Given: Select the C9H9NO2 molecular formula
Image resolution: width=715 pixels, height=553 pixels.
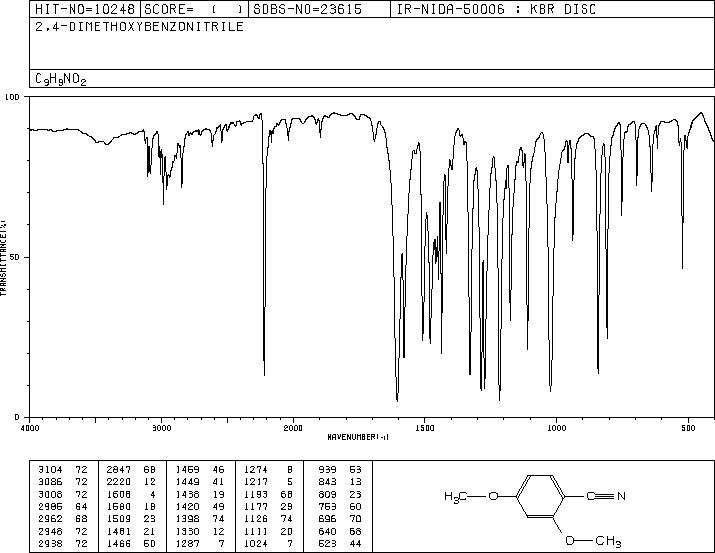Looking at the screenshot, I should click(61, 79).
